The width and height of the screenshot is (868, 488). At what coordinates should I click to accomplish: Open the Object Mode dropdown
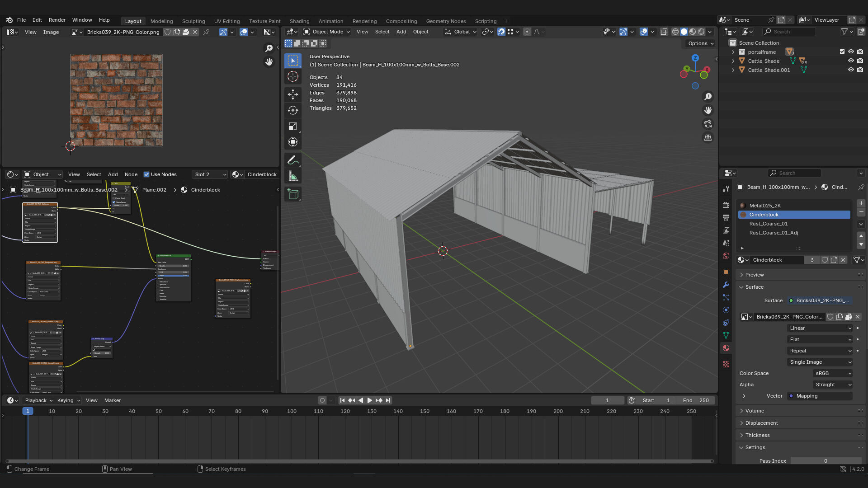click(327, 32)
